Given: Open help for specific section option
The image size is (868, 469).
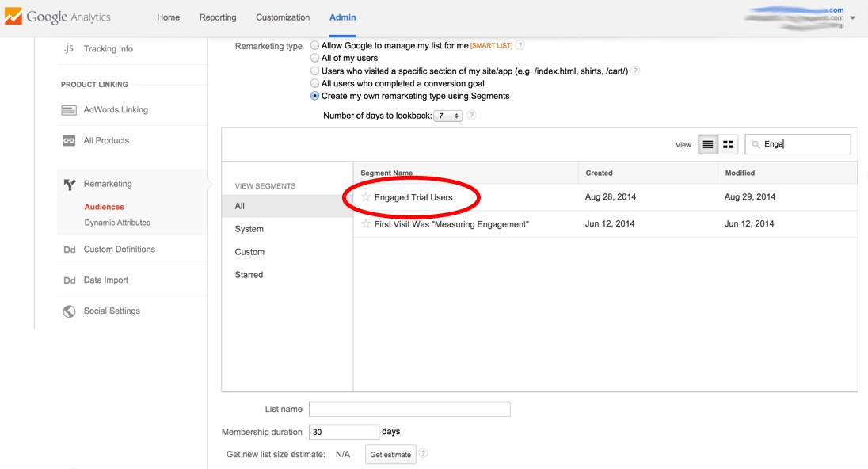Looking at the screenshot, I should pos(635,71).
